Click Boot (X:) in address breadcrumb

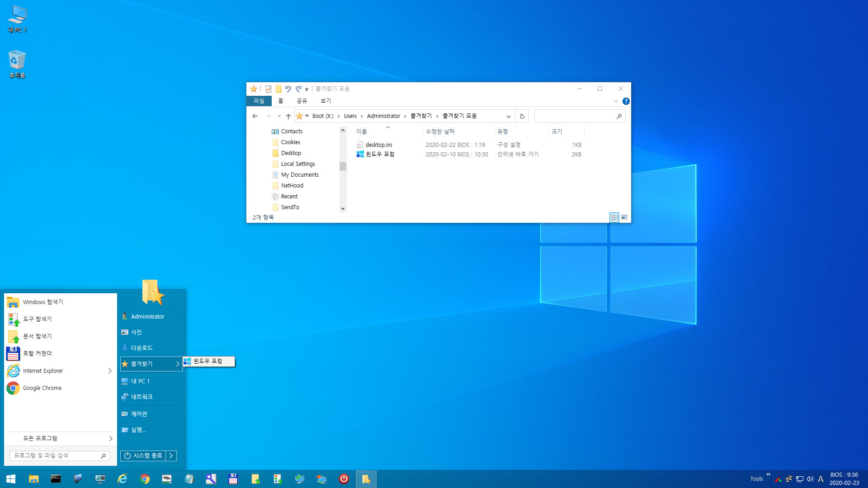(x=323, y=116)
